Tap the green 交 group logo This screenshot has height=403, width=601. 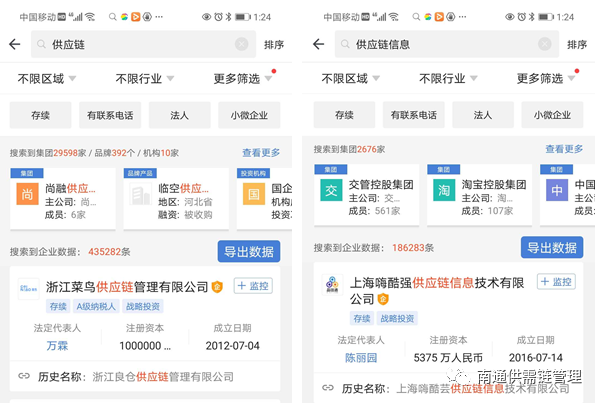[x=331, y=190]
